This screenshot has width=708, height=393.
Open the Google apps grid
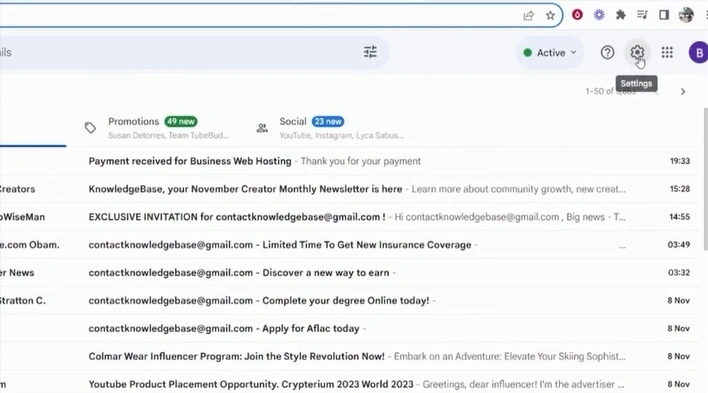pos(667,52)
